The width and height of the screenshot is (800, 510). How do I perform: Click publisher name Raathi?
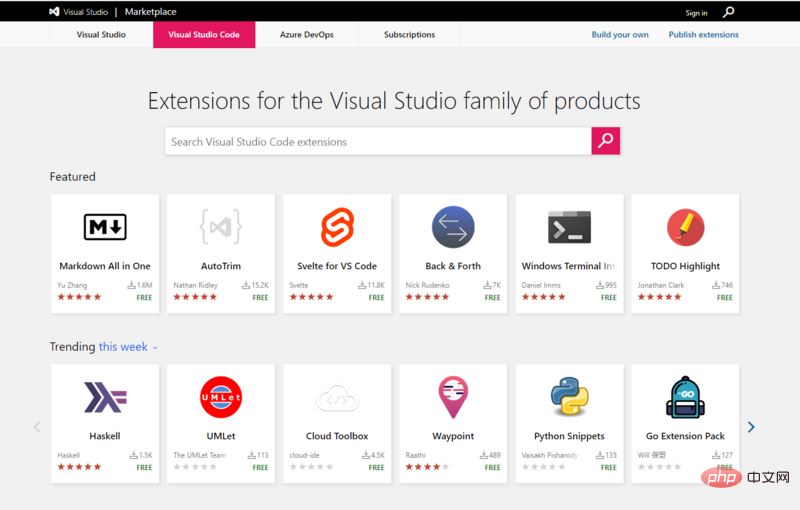(415, 455)
